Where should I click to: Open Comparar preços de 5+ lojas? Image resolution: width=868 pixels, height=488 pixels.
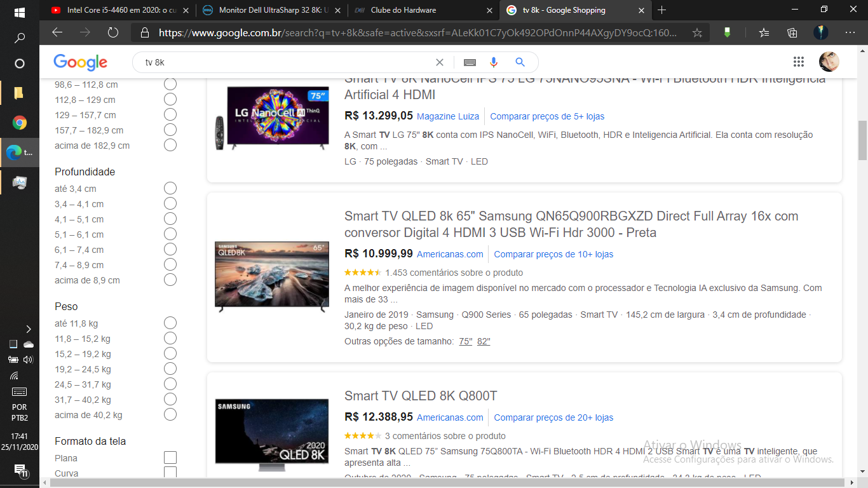pyautogui.click(x=547, y=116)
